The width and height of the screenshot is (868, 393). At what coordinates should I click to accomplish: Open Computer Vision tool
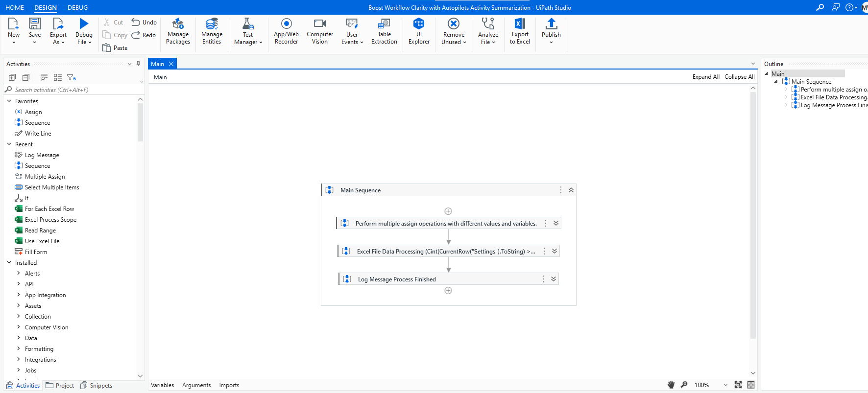tap(320, 32)
